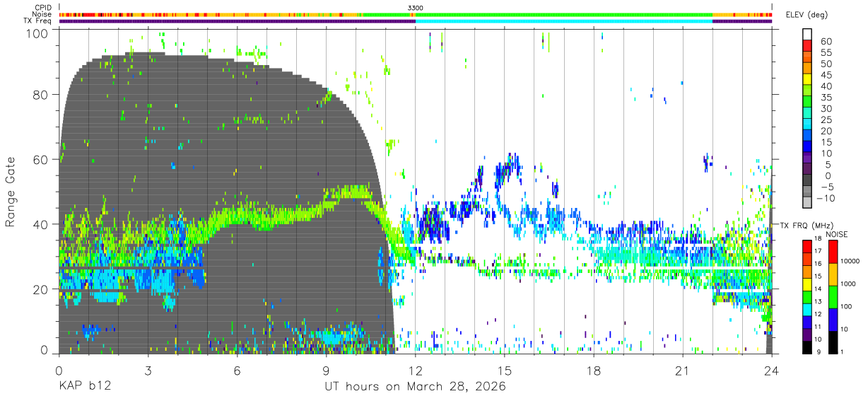Click the green segment of the NOISE color bar
This screenshot has width=868, height=401.
[831, 296]
